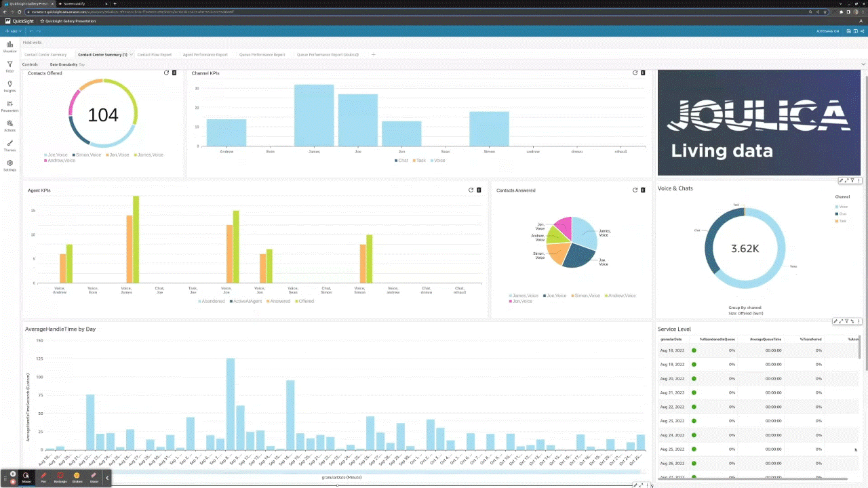Select the Mouse tool in Screencastify toolbar
The width and height of the screenshot is (868, 488).
(x=26, y=477)
